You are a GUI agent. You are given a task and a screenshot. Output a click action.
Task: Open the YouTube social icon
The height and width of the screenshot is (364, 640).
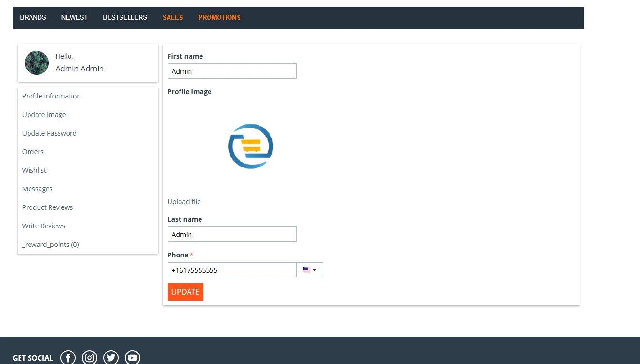click(132, 357)
